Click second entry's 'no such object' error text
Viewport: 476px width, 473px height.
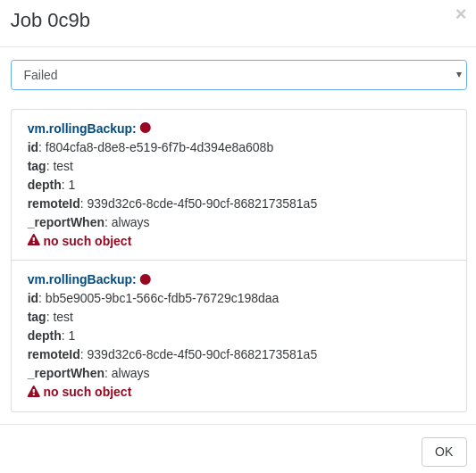click(88, 392)
